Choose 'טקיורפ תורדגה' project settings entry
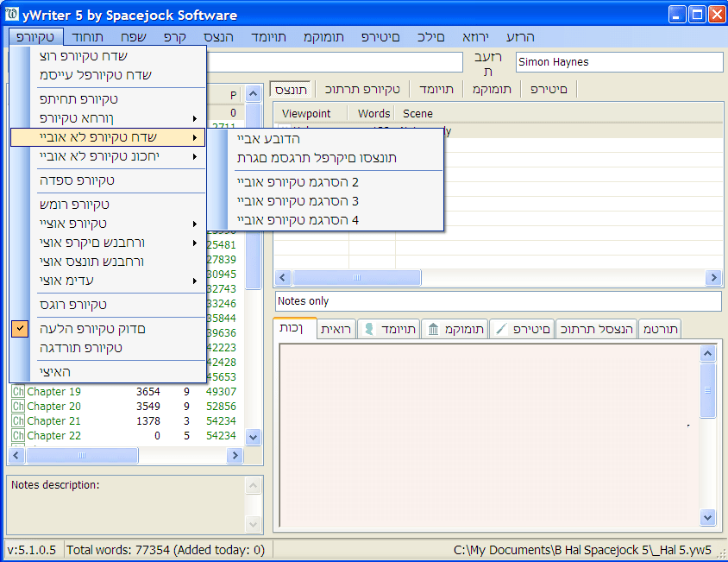The image size is (728, 562). coord(108,348)
